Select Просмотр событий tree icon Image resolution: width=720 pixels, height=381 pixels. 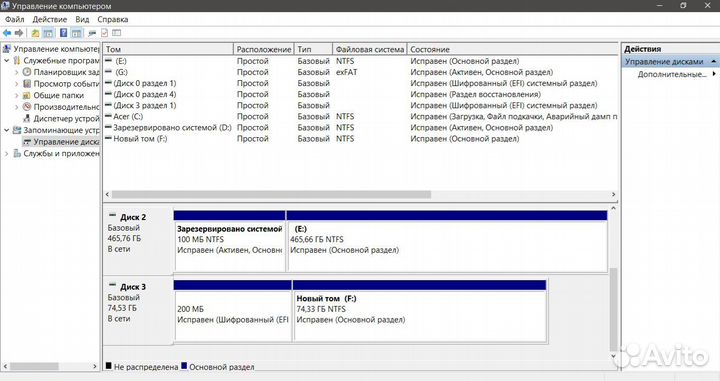pos(27,84)
